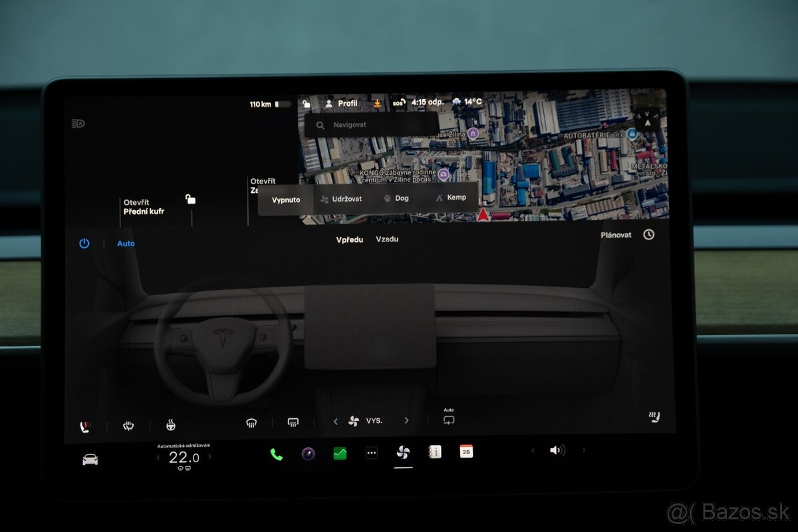Image resolution: width=798 pixels, height=532 pixels.
Task: Open the calendar app
Action: click(x=466, y=452)
